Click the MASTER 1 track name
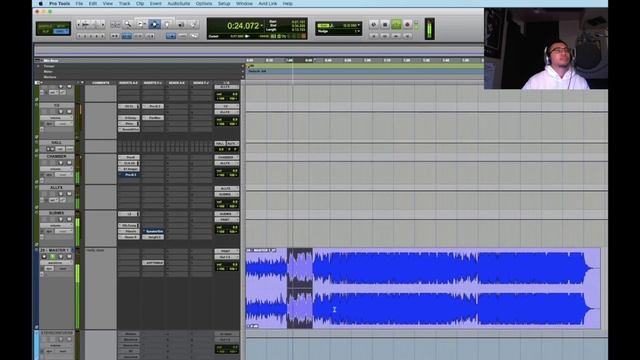 [x=55, y=250]
